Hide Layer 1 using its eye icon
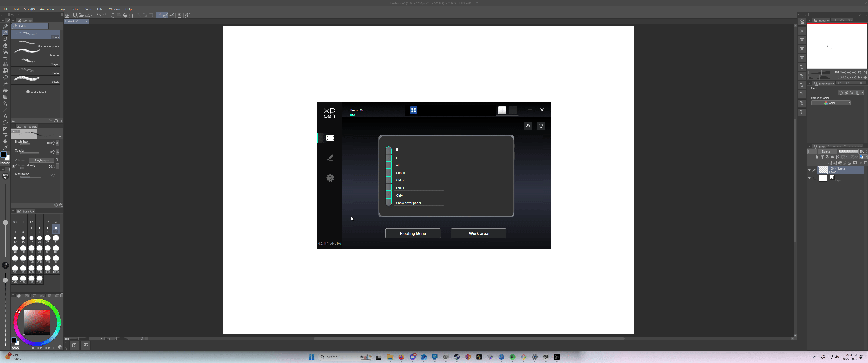The width and height of the screenshot is (868, 363). tap(810, 170)
